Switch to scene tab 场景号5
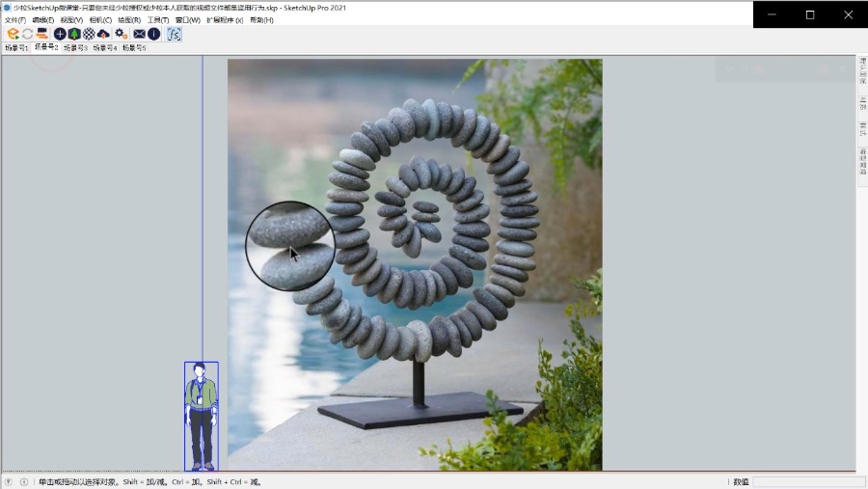 (x=134, y=48)
